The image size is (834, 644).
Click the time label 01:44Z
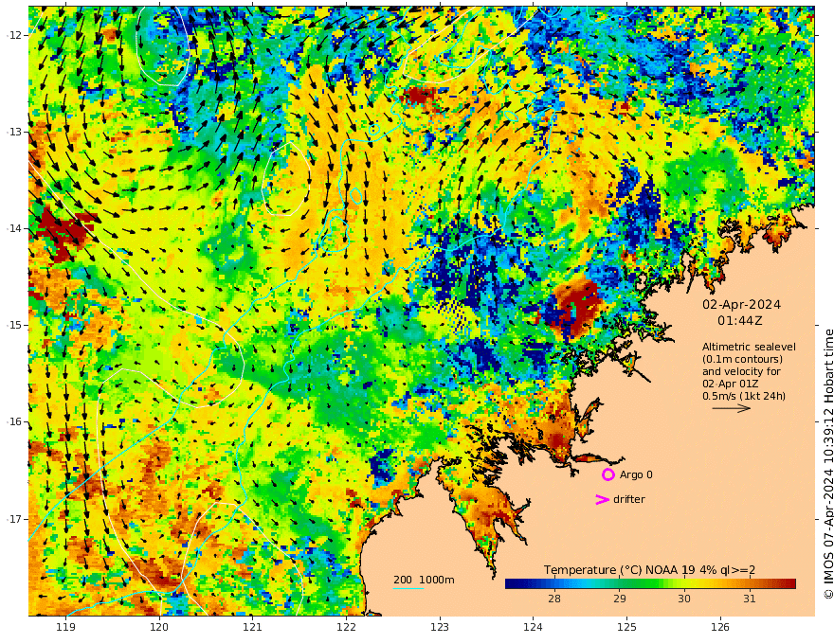pos(740,321)
